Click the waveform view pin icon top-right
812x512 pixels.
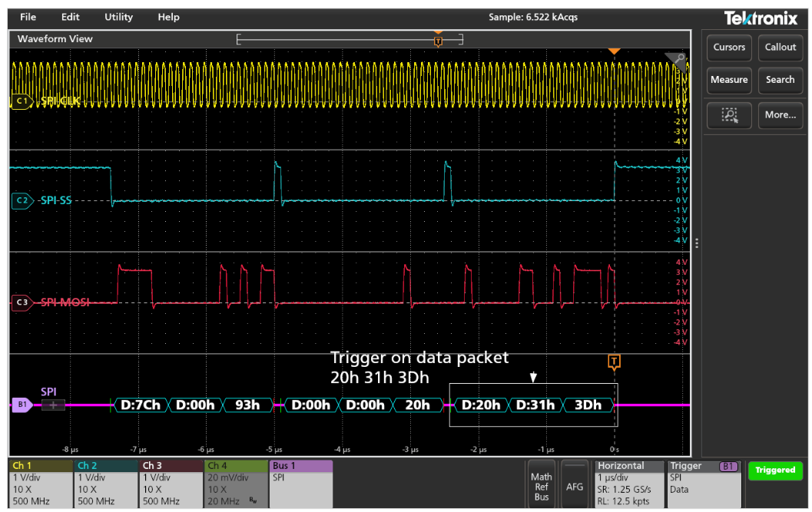[678, 59]
